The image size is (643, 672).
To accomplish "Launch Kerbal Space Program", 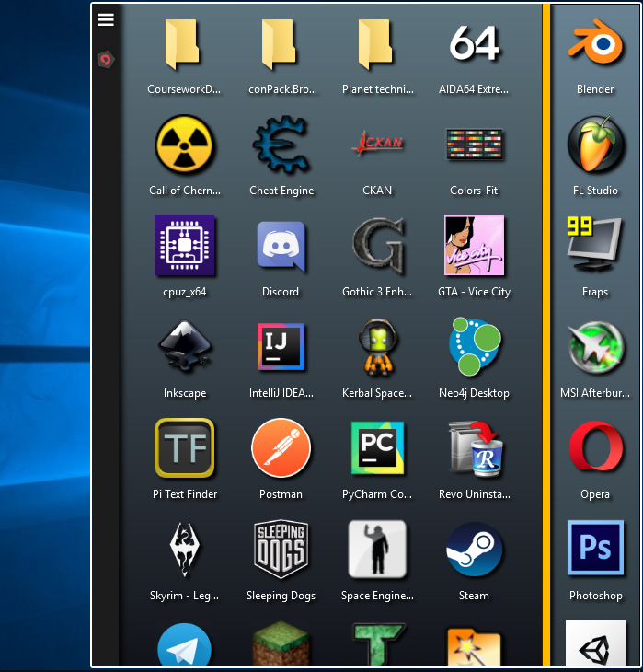I will click(x=377, y=347).
